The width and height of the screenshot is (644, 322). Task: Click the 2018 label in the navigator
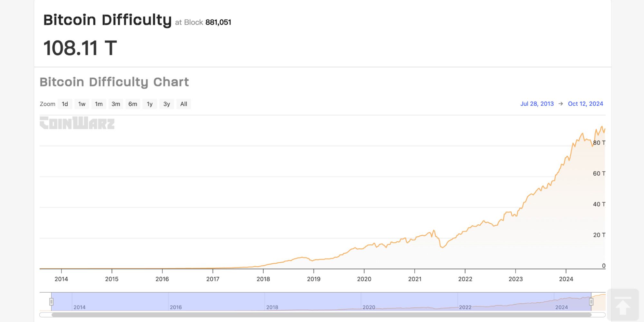[x=272, y=307]
